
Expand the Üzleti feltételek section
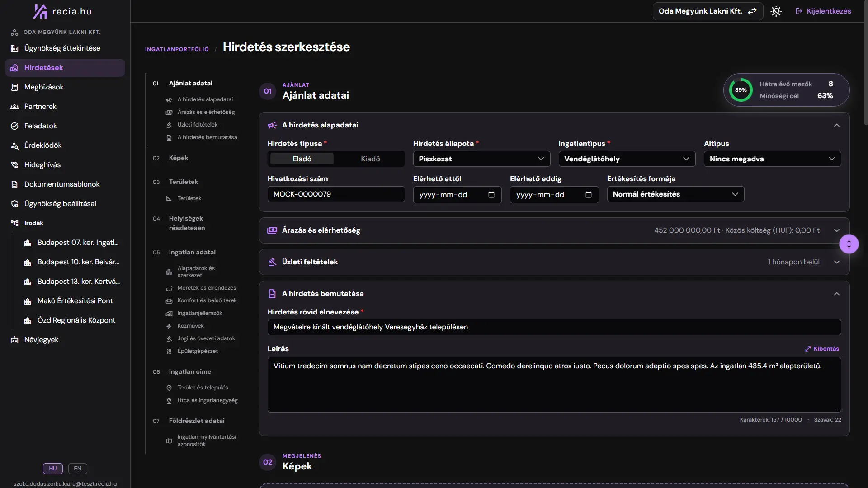(x=554, y=262)
